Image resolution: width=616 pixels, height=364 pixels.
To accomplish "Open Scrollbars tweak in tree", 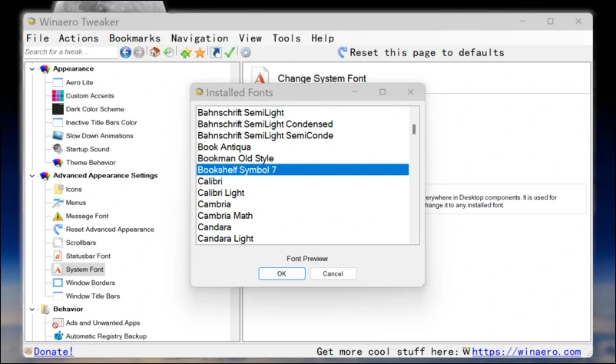I will coord(81,243).
